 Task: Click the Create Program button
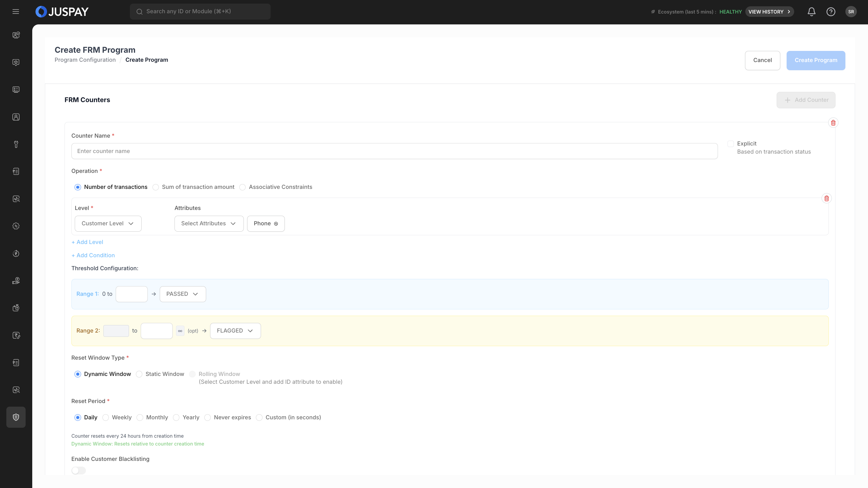(x=816, y=60)
